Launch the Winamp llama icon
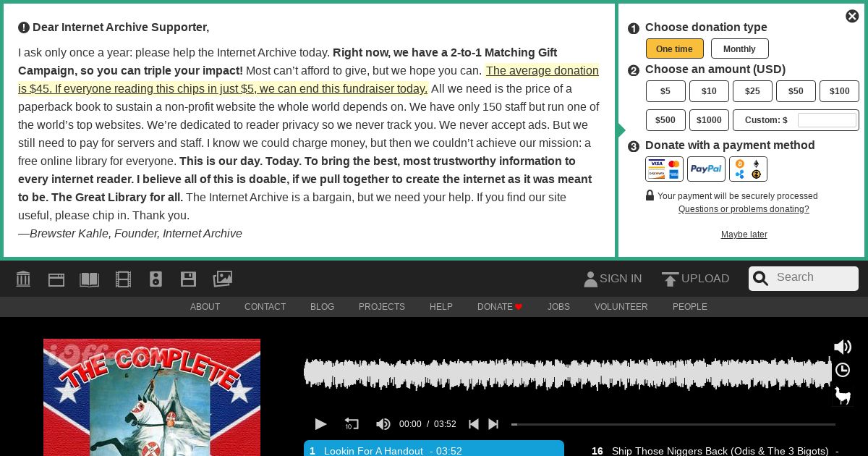Screen dimensions: 868x456 [843, 396]
